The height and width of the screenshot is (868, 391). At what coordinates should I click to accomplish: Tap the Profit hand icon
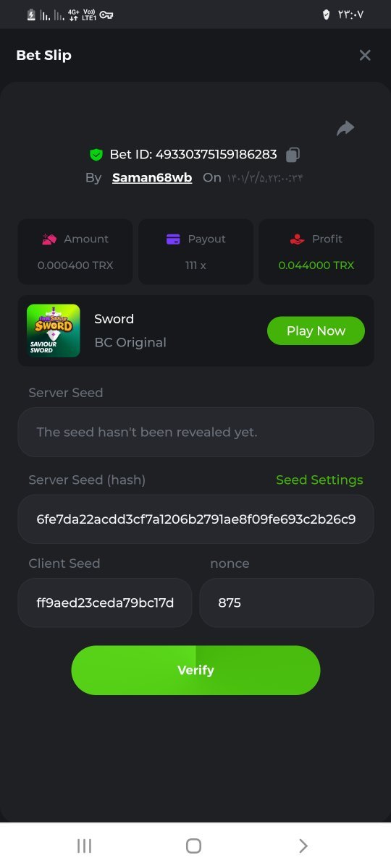click(297, 239)
